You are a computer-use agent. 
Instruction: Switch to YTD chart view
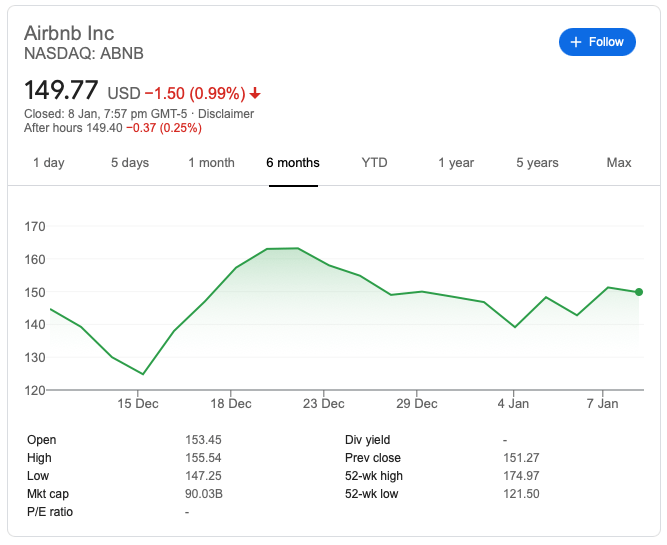click(374, 163)
